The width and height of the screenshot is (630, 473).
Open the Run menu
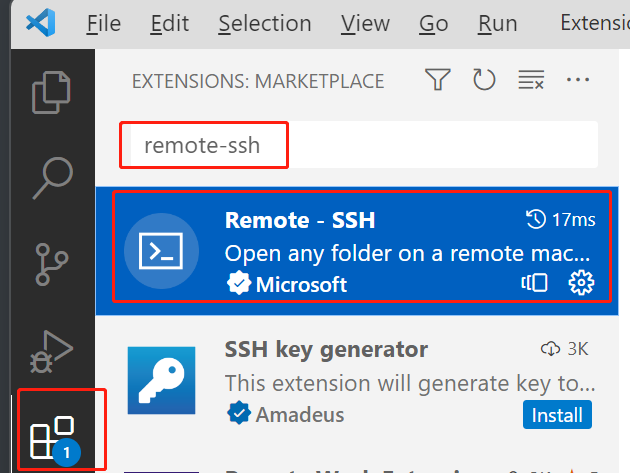497,23
